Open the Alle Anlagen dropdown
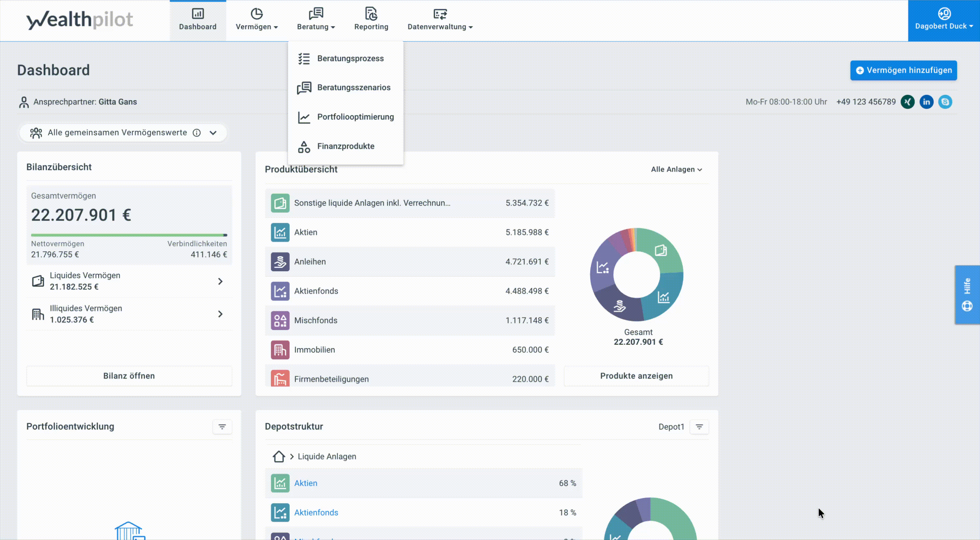This screenshot has height=540, width=980. [676, 169]
